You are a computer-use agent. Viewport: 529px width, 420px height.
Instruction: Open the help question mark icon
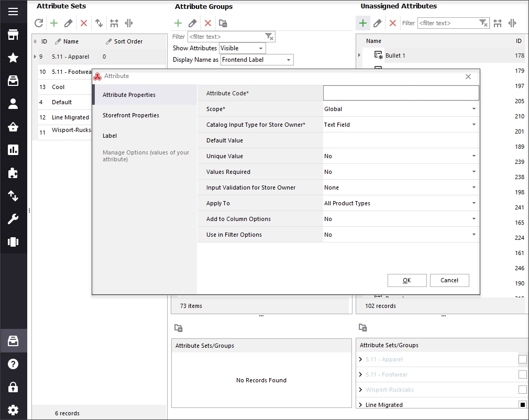tap(13, 364)
